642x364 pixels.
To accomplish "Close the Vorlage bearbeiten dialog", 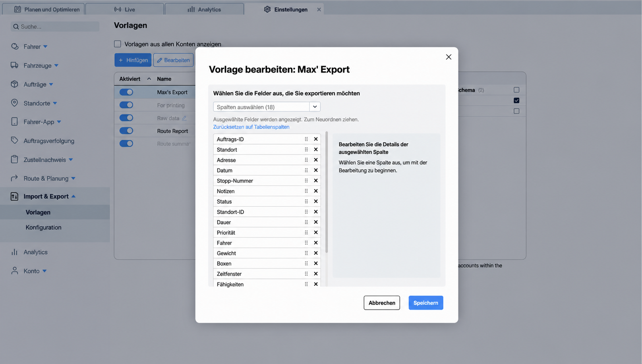I will click(x=449, y=57).
